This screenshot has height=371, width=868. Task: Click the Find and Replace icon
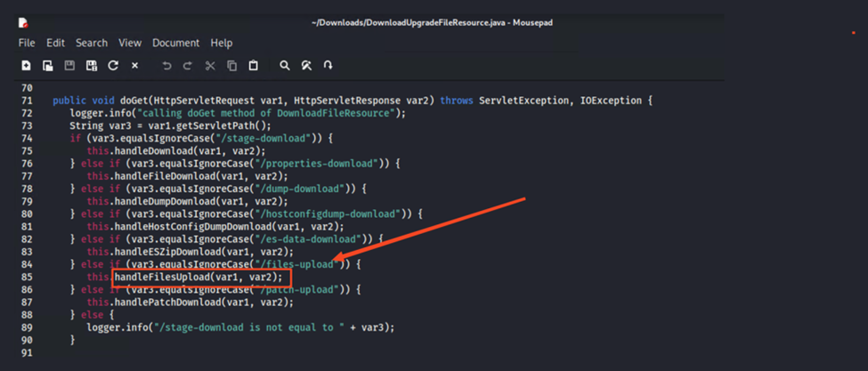306,66
